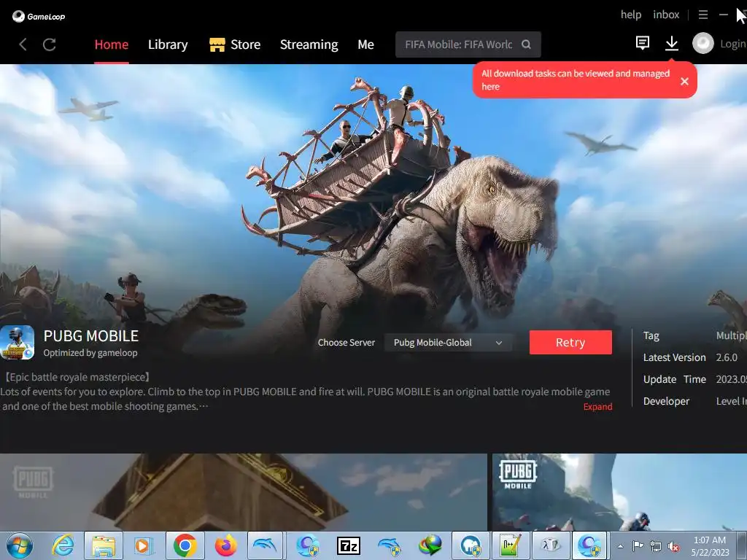Open Action Center flag icon
This screenshot has height=560, width=747.
point(638,546)
